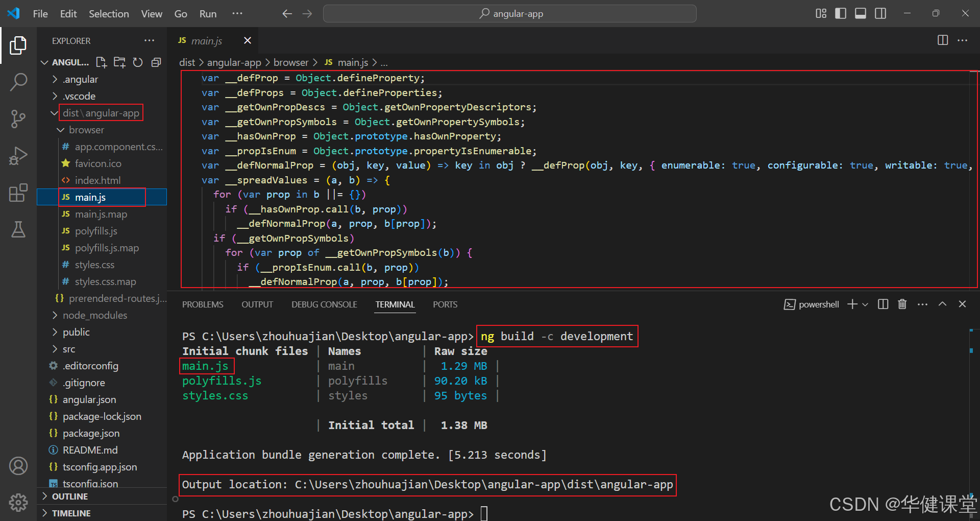Viewport: 980px width, 521px height.
Task: Create a new terminal with plus icon
Action: (852, 304)
